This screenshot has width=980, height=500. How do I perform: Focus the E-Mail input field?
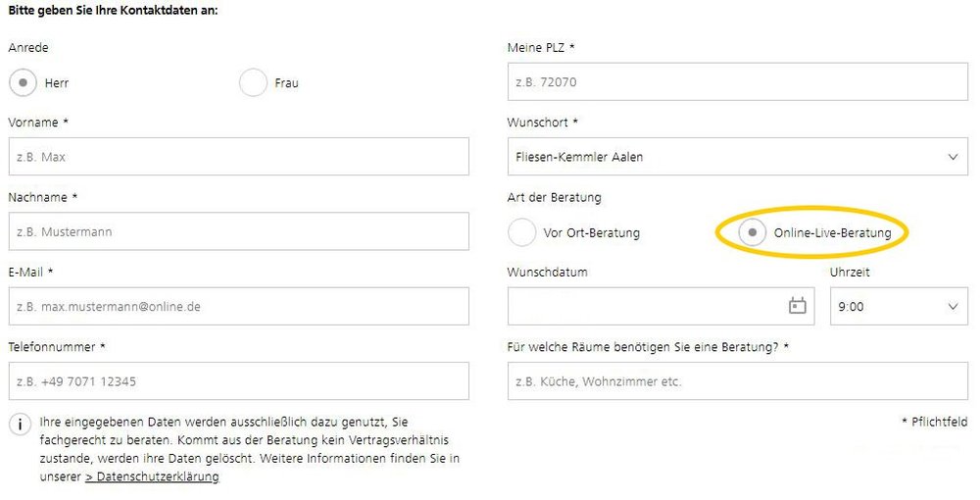239,306
